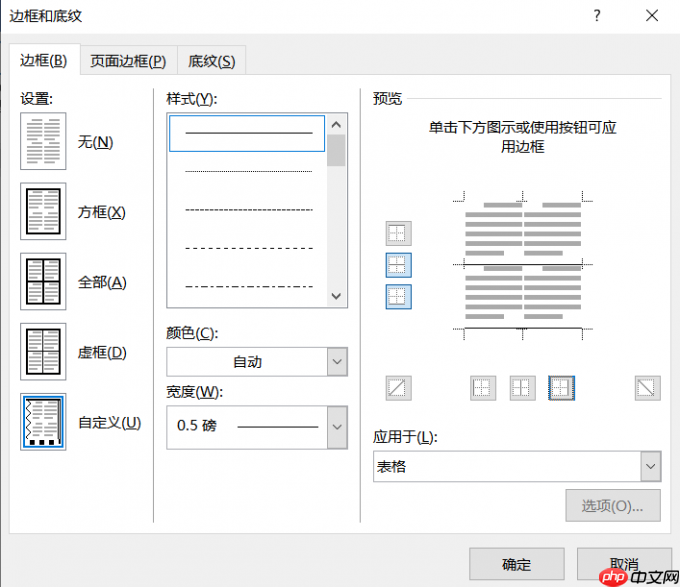Open the 页面边框(P) tab
This screenshot has height=587, width=680.
pos(128,61)
